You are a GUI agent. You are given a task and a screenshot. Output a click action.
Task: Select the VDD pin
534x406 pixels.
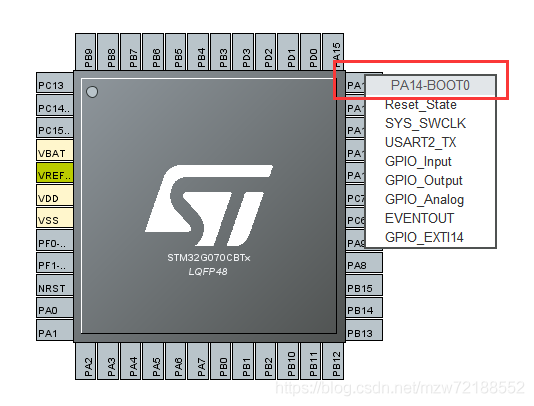click(x=55, y=195)
